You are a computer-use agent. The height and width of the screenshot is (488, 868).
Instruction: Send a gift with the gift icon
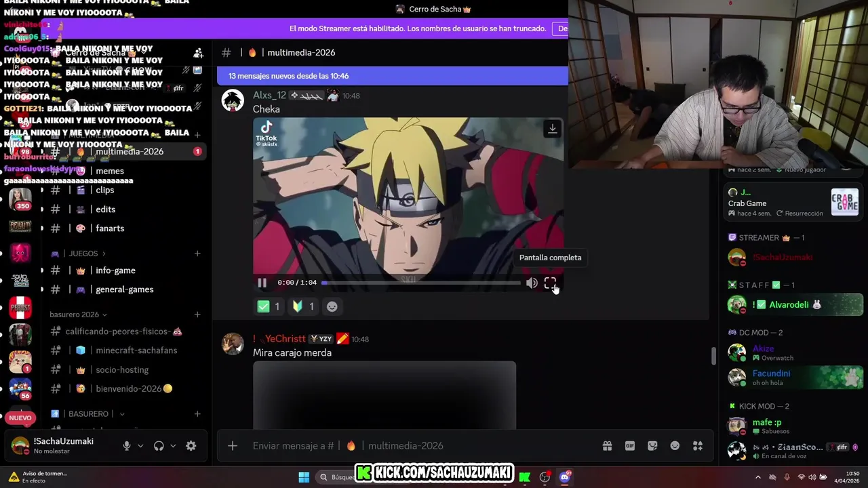pos(608,446)
